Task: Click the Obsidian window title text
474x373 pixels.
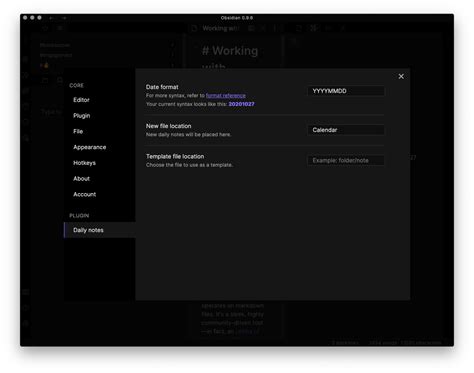Action: pyautogui.click(x=237, y=18)
